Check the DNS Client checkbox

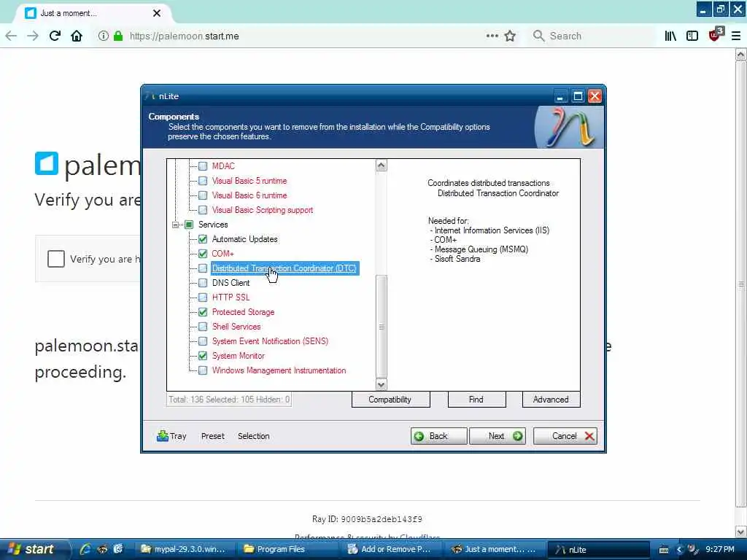(x=203, y=283)
